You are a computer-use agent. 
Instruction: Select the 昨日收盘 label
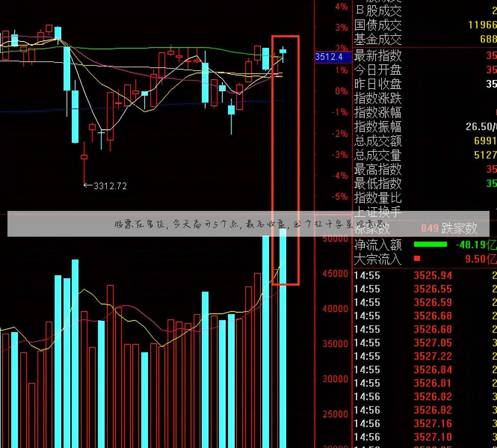(378, 84)
